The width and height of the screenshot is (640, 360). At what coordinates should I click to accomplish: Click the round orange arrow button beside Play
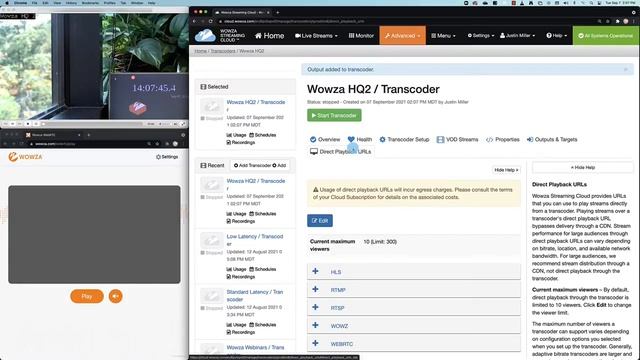click(116, 296)
